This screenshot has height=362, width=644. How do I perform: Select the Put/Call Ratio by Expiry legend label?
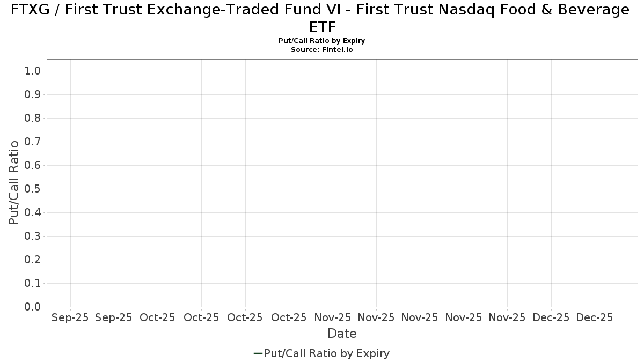(x=327, y=353)
